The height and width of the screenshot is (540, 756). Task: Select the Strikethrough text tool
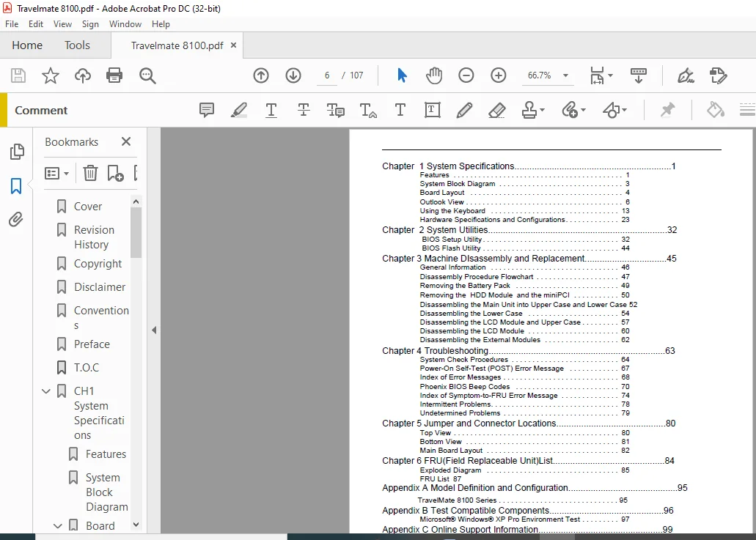[x=304, y=111]
